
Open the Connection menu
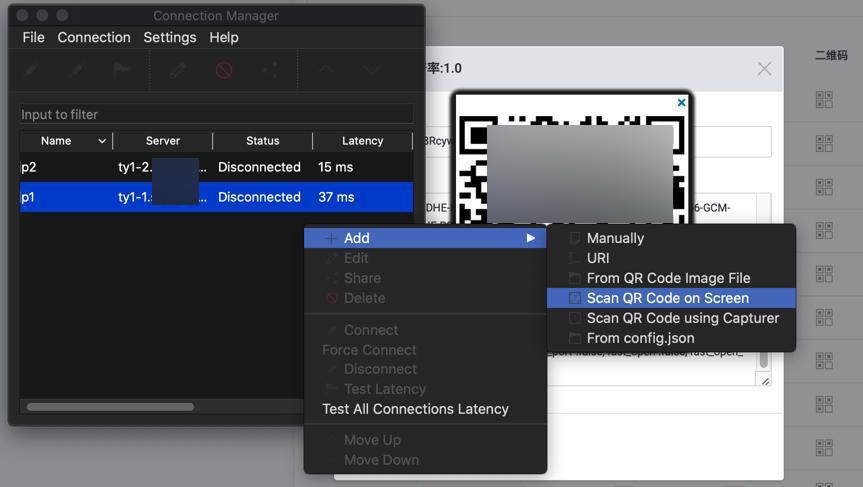(x=94, y=37)
